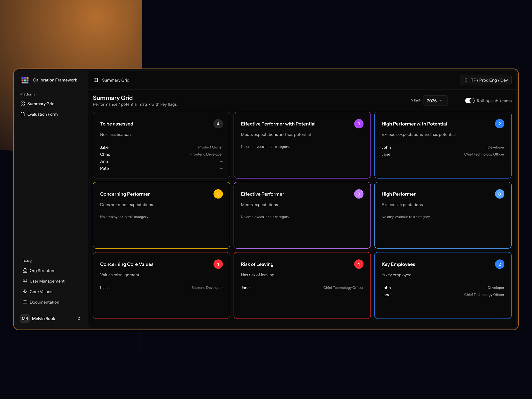Select John in Key Employees
Viewport: 532px width, 399px height.
point(386,288)
